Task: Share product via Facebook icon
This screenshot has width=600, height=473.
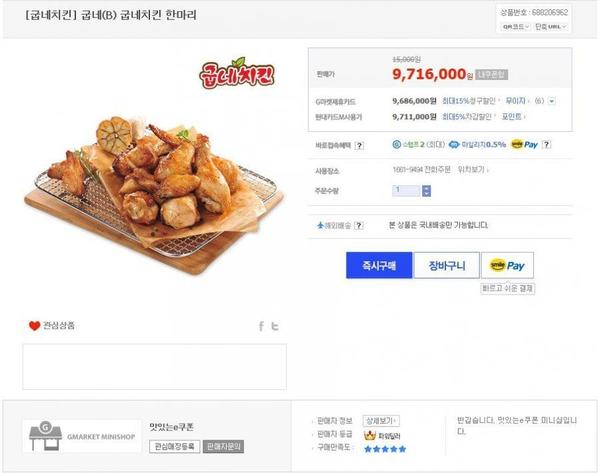Action: [x=261, y=326]
